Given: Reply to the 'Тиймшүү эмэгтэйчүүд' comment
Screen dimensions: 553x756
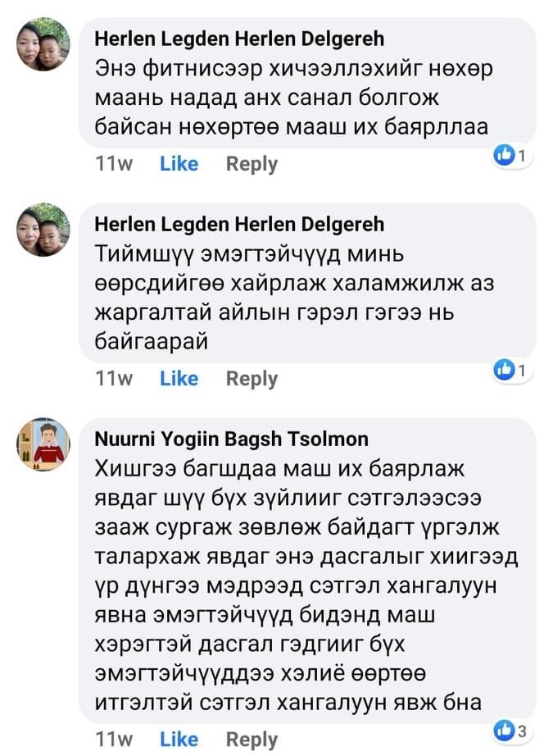Looking at the screenshot, I should (252, 379).
